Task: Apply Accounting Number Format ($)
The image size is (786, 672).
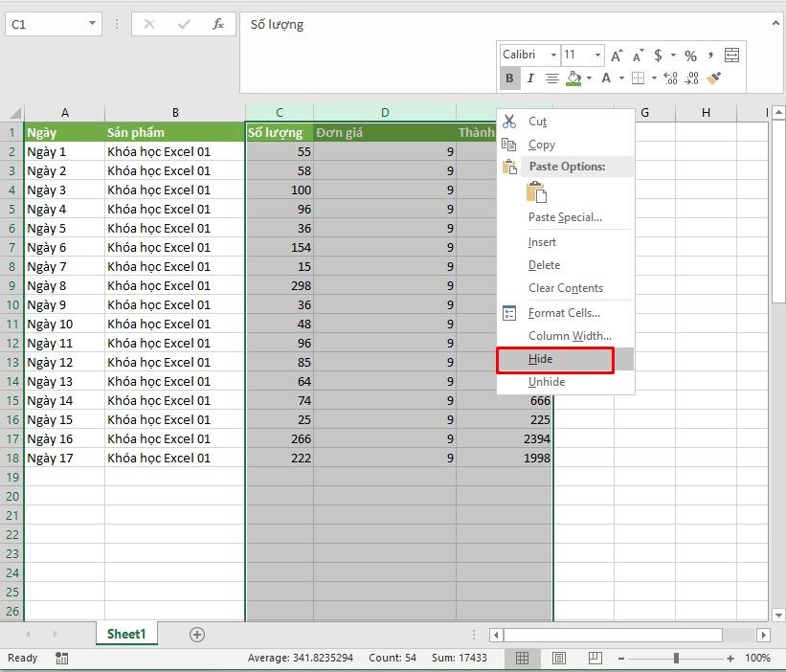Action: click(x=657, y=56)
